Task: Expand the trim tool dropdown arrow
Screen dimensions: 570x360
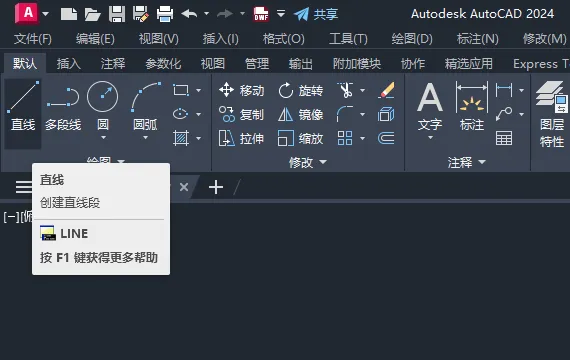Action: click(362, 90)
